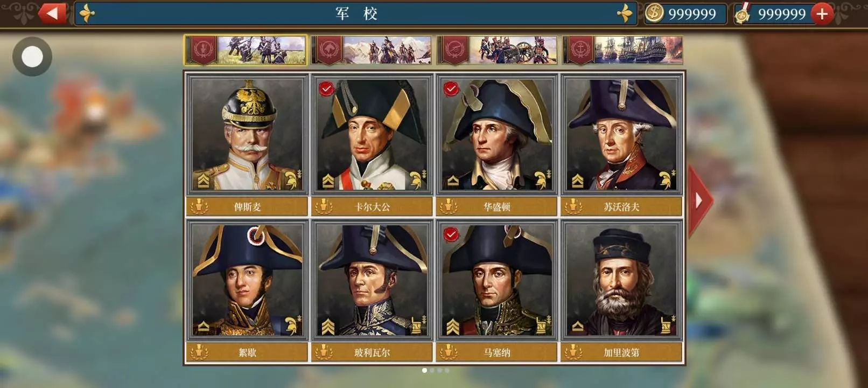Open the 苏沃洛夫 name button
This screenshot has width=868, height=388.
click(x=621, y=206)
